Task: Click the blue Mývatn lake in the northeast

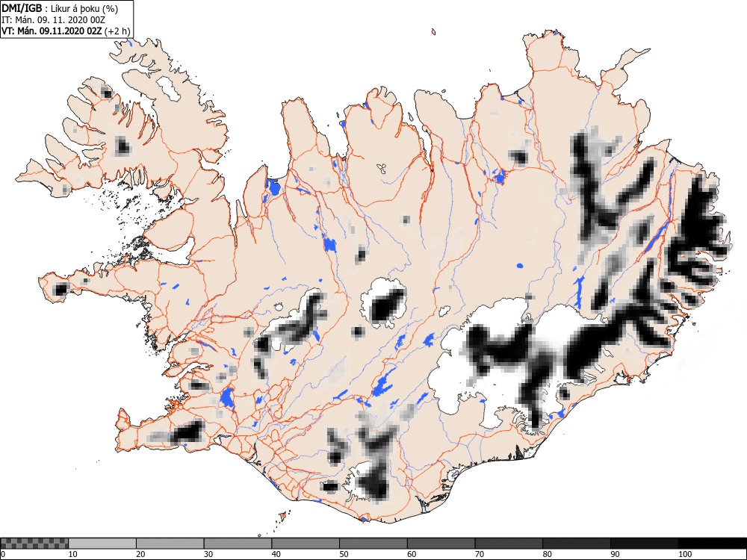Action: point(499,176)
